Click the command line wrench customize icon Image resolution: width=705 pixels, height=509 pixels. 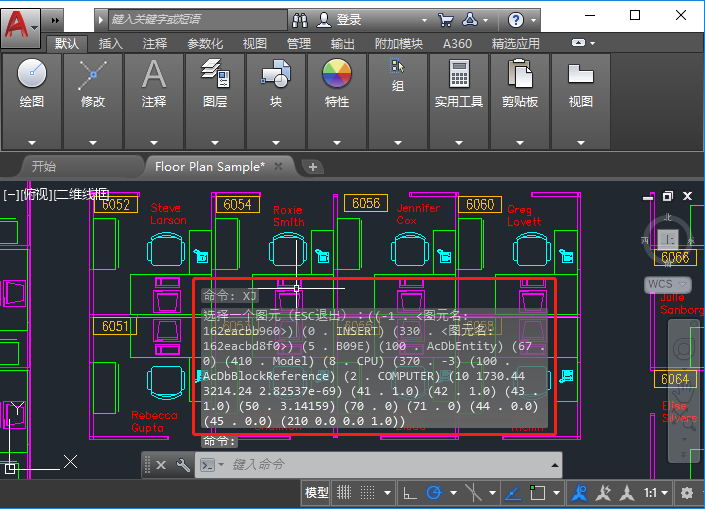[183, 465]
